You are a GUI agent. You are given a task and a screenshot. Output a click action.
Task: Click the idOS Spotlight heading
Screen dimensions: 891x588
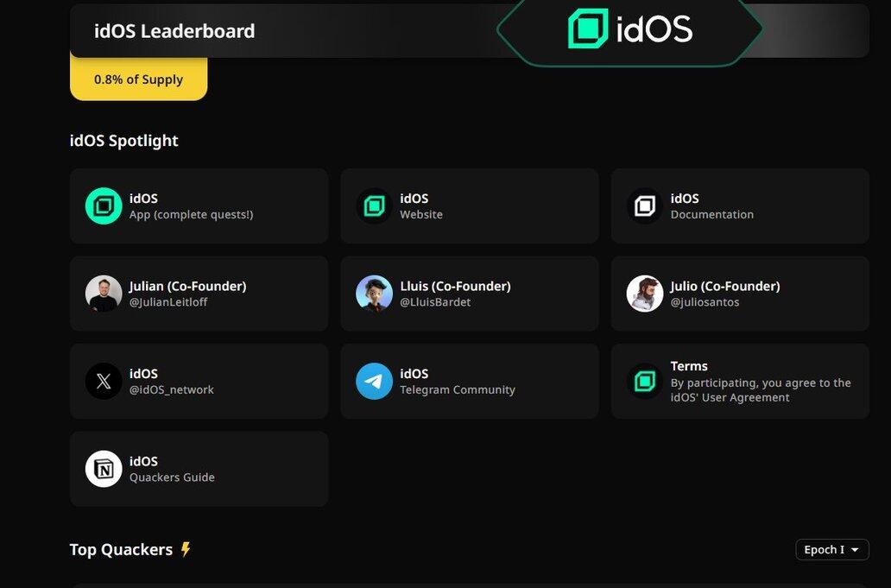click(x=123, y=141)
